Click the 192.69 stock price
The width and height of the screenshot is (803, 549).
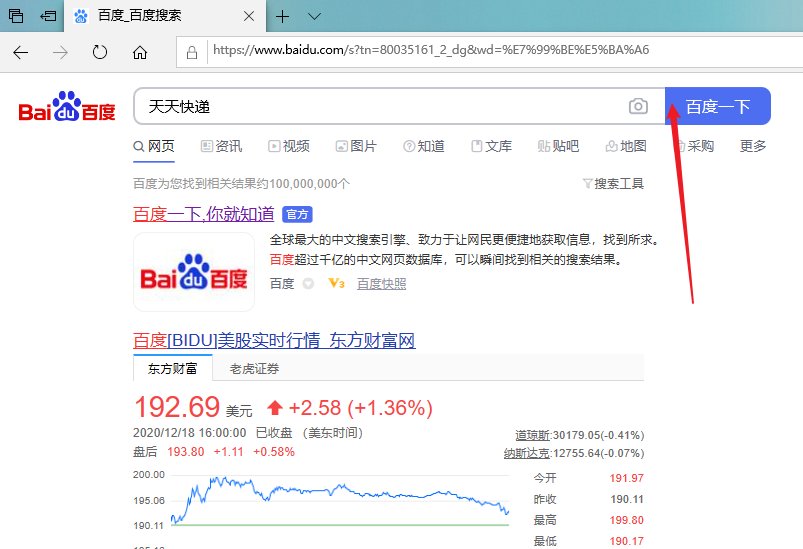177,407
